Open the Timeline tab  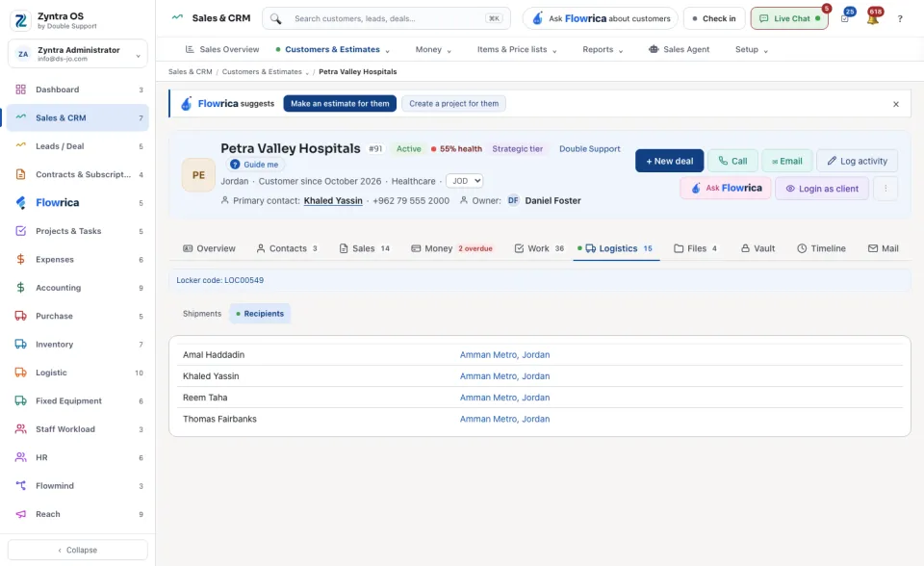821,248
